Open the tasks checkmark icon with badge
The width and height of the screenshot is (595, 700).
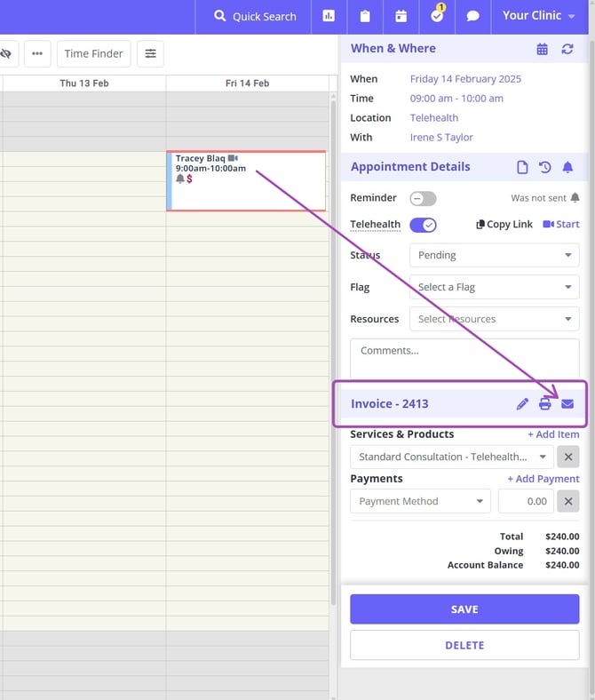(437, 16)
